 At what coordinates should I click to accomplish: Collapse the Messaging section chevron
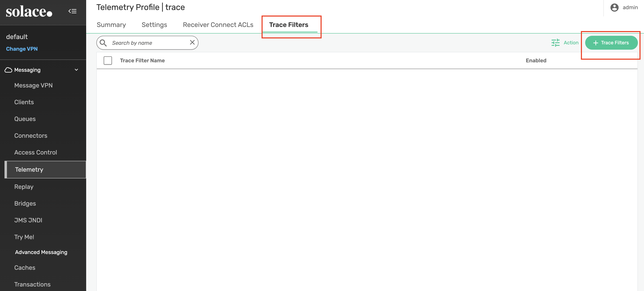pyautogui.click(x=76, y=70)
